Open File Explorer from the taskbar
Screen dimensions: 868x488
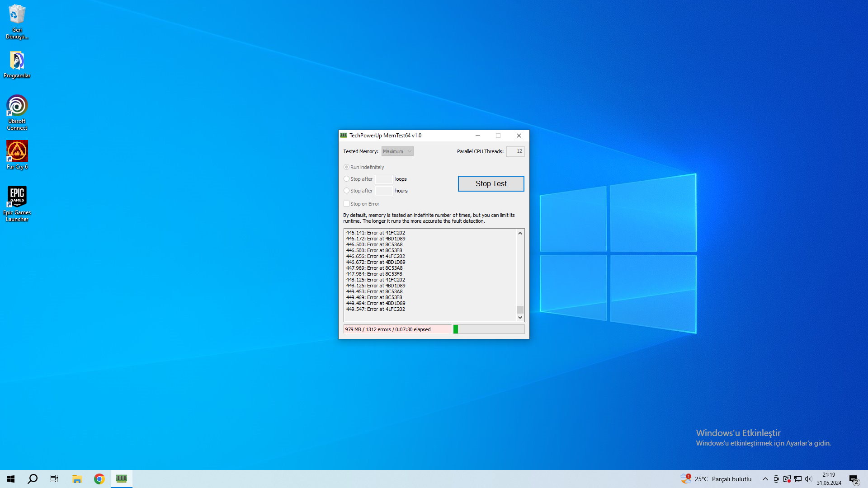(x=77, y=479)
